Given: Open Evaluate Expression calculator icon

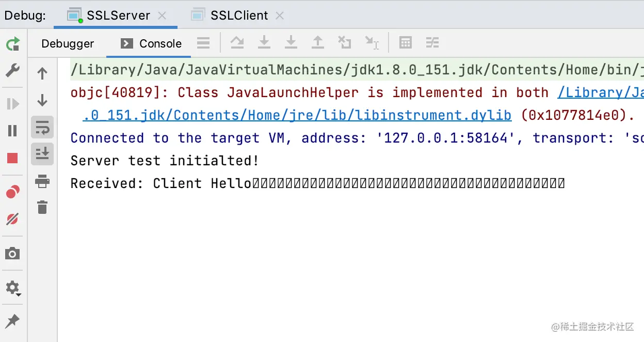Looking at the screenshot, I should [406, 43].
